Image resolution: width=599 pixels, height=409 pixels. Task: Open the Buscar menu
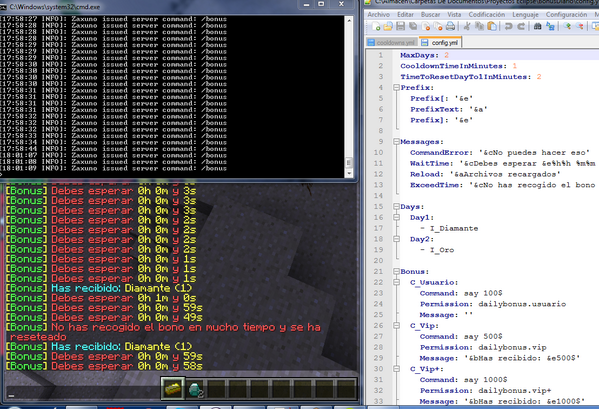coord(431,15)
